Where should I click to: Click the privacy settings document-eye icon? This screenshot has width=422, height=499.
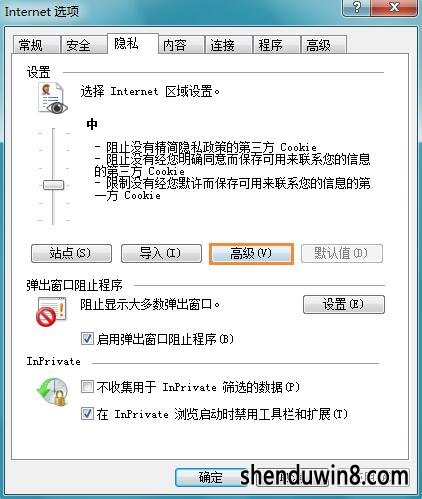click(x=52, y=99)
